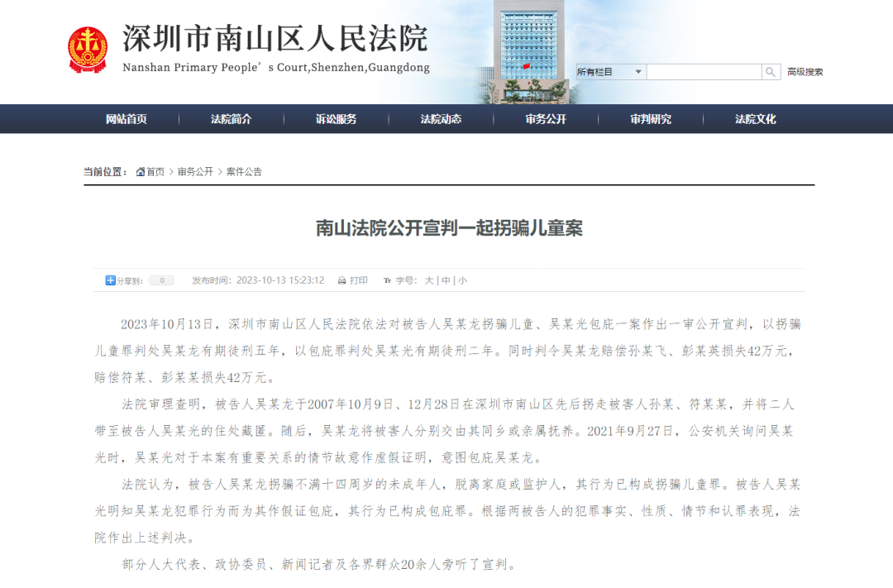This screenshot has width=893, height=588.
Task: Select 中 for medium font size
Action: [x=446, y=280]
